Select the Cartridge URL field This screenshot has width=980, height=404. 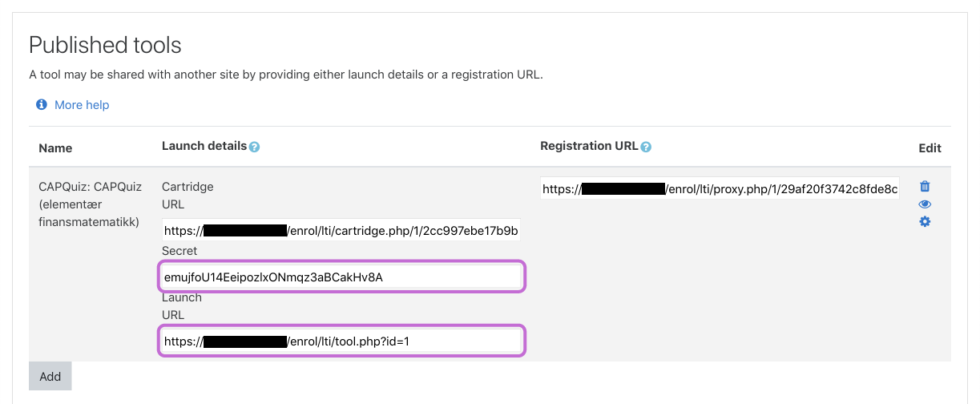click(341, 232)
